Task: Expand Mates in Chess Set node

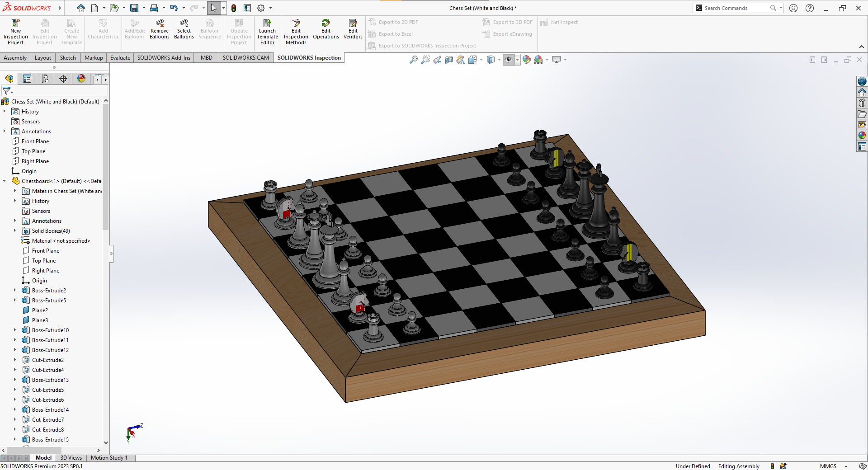Action: pos(15,191)
